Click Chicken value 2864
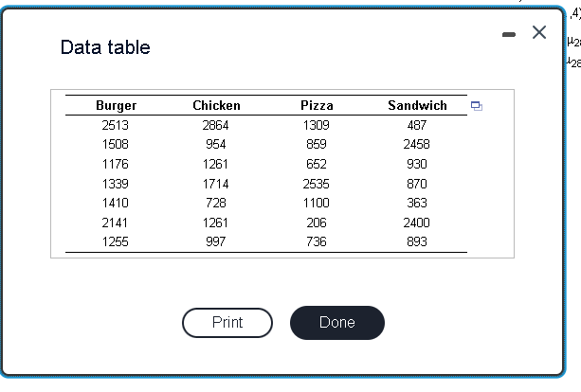 216,125
